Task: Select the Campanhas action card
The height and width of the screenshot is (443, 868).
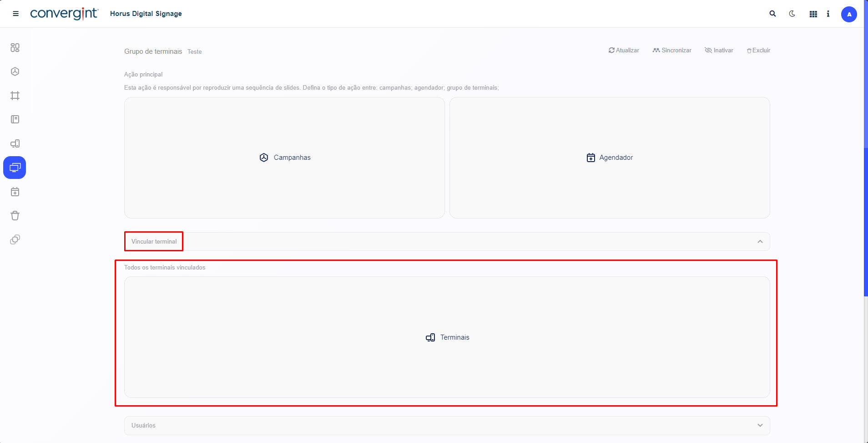Action: click(284, 158)
